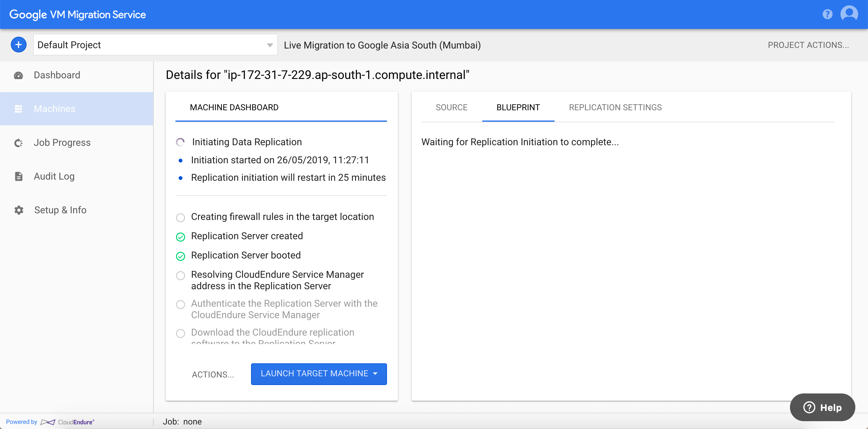This screenshot has height=429, width=868.
Task: Click the pending circle for Download the CloudEndure replication
Action: coord(181,333)
